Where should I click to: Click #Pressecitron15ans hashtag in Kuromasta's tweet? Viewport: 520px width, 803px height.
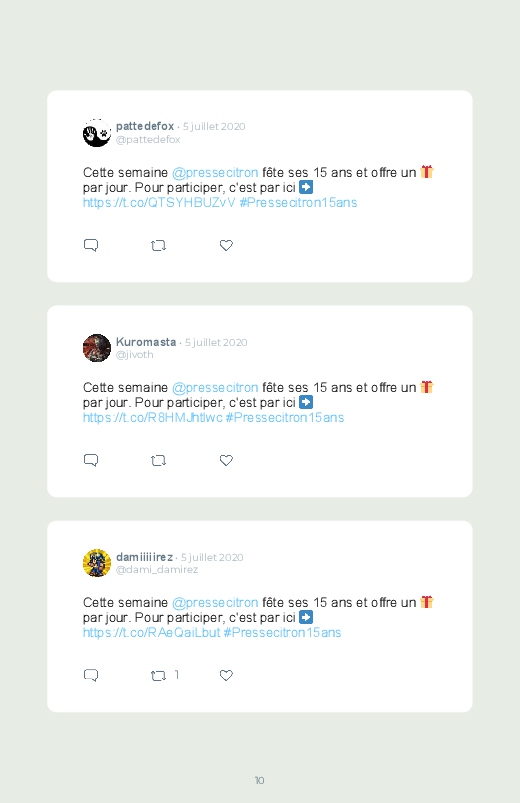pos(285,418)
